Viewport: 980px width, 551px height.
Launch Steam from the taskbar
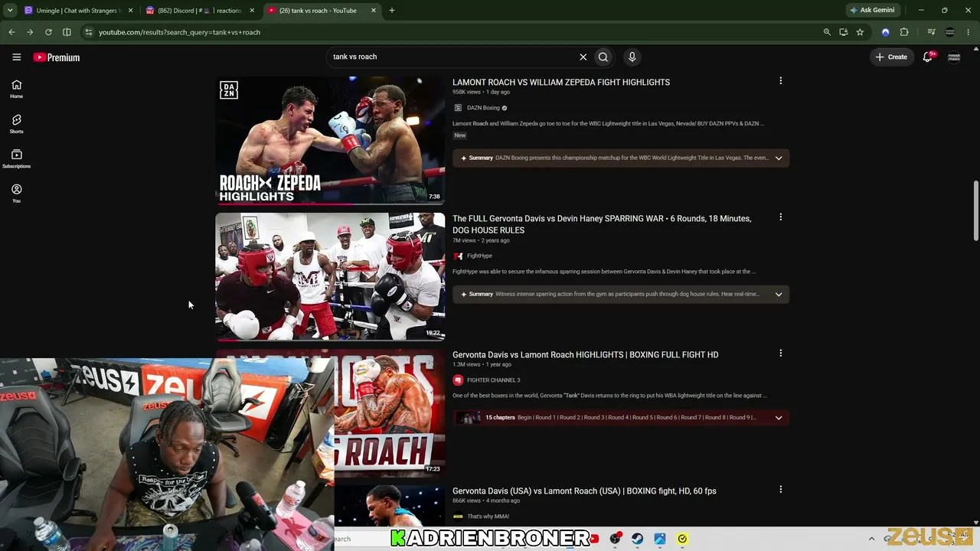637,539
